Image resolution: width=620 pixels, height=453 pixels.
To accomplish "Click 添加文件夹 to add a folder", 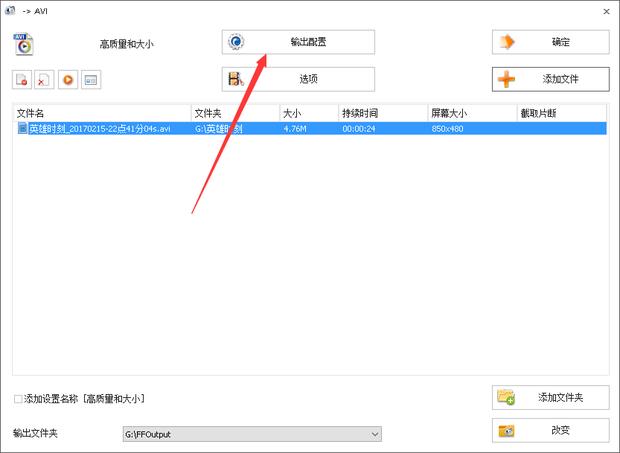I will point(550,398).
